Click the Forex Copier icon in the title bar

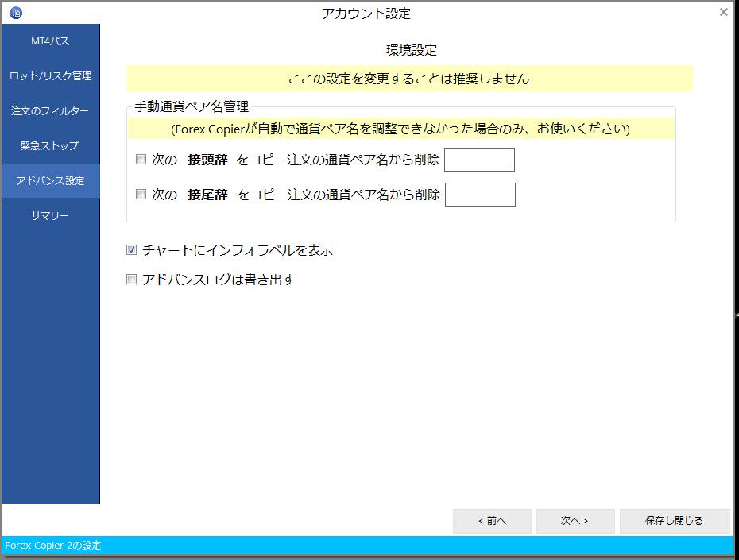pos(17,13)
